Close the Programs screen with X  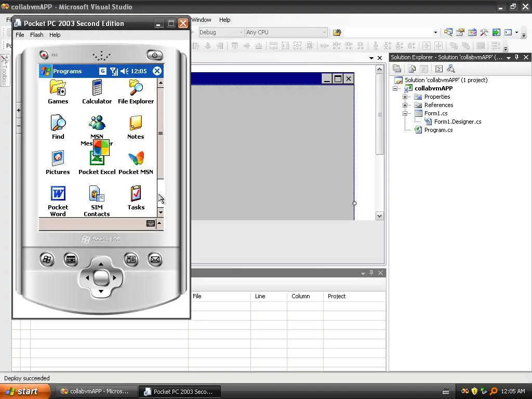point(157,71)
